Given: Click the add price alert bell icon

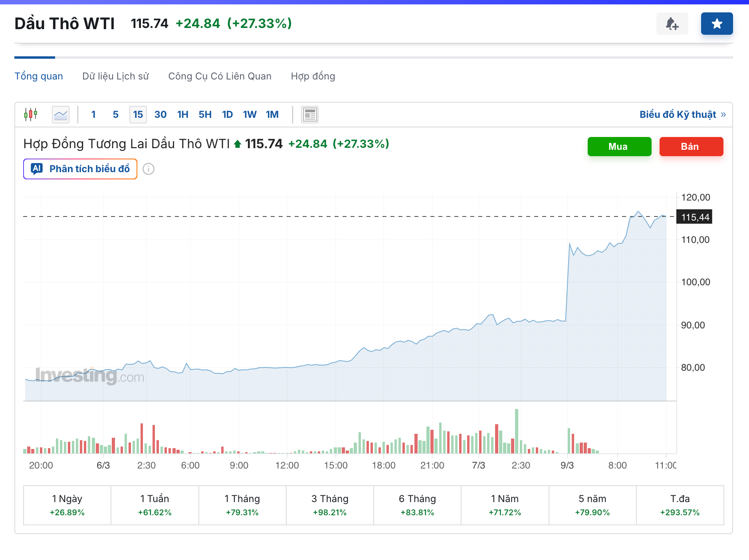Looking at the screenshot, I should pos(672,24).
